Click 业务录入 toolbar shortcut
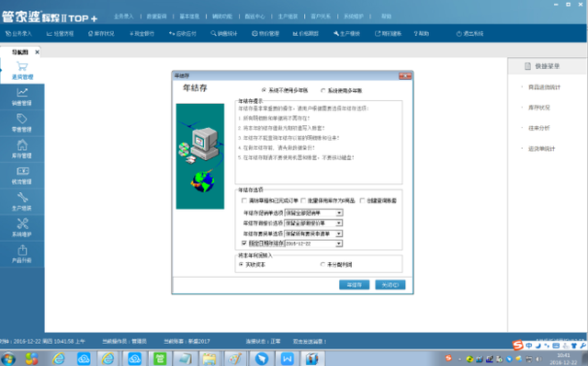Screen dimensions: 588x366 point(18,33)
